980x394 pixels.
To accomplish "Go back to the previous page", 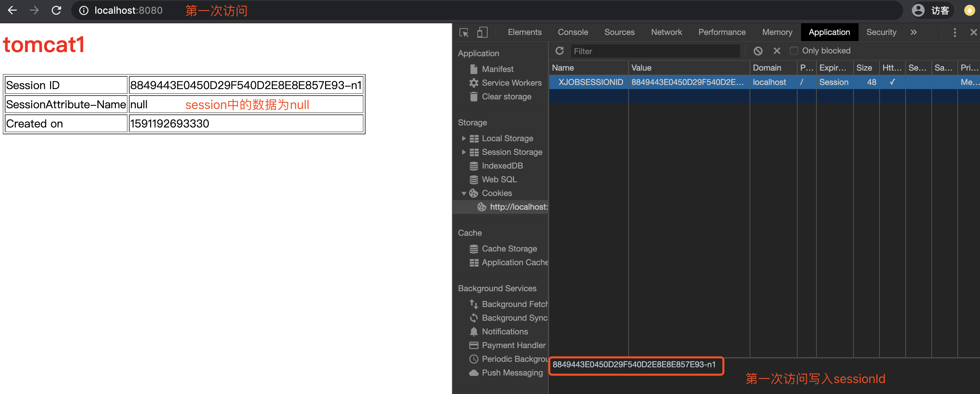I will point(12,10).
